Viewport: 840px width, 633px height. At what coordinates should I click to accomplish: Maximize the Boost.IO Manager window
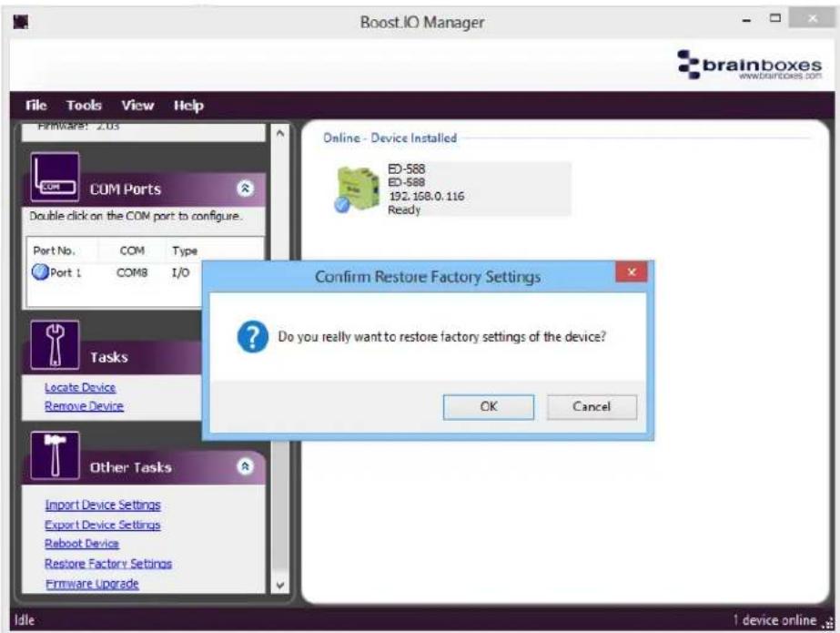click(x=775, y=18)
